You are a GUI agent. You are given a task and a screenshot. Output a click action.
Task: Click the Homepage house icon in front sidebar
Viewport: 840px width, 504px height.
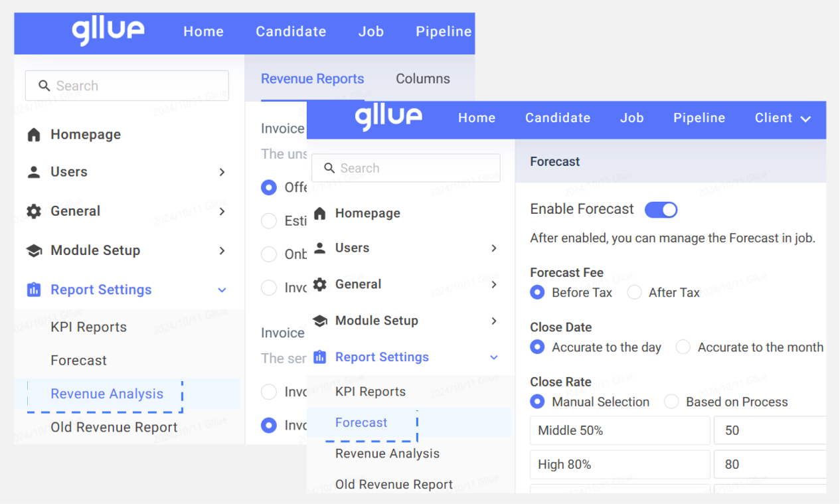click(x=319, y=213)
